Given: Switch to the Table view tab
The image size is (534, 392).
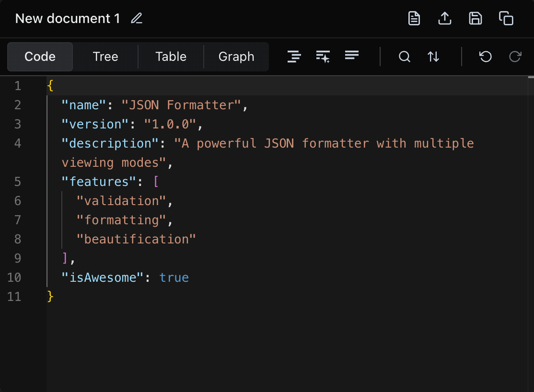Looking at the screenshot, I should pyautogui.click(x=171, y=57).
